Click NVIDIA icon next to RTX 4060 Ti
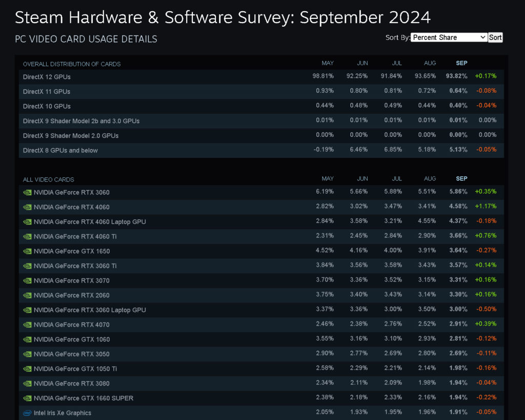The width and height of the screenshot is (525, 420). tap(28, 237)
